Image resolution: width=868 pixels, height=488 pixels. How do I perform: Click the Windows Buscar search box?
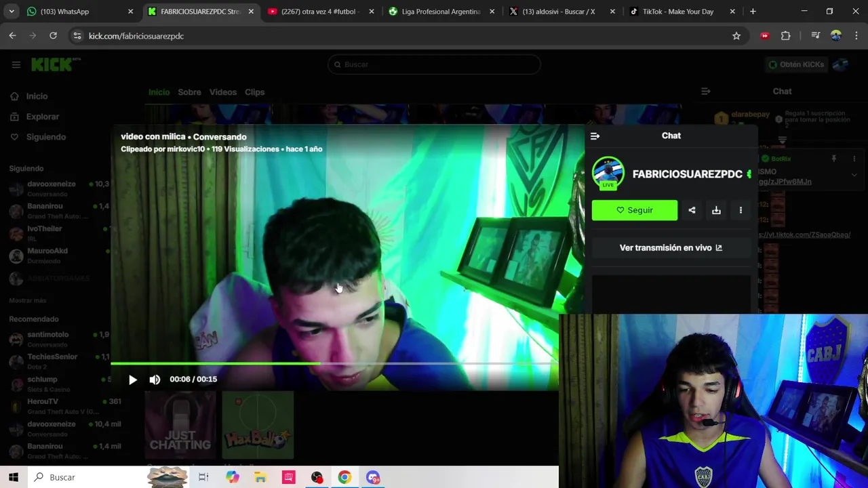(x=88, y=477)
